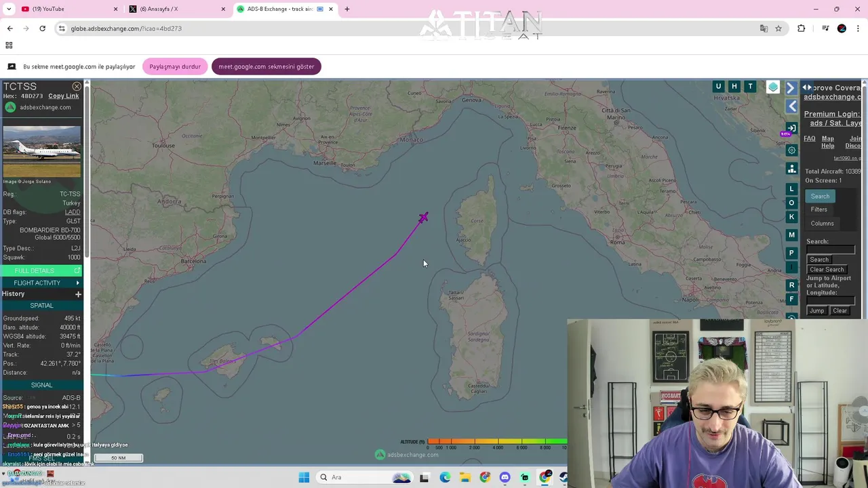Toggle the M map option

[791, 235]
